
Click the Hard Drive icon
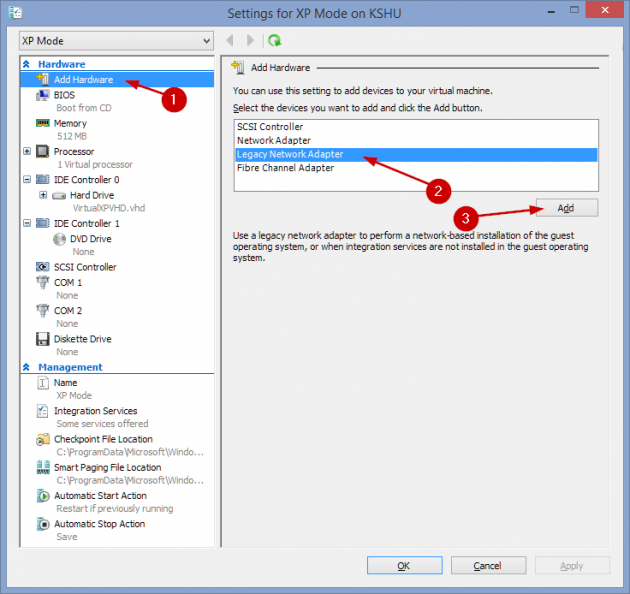pos(59,196)
